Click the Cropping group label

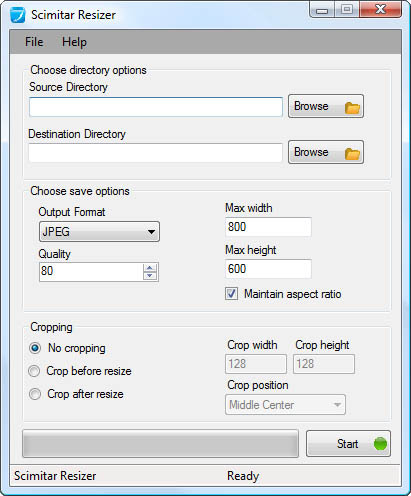pos(51,327)
